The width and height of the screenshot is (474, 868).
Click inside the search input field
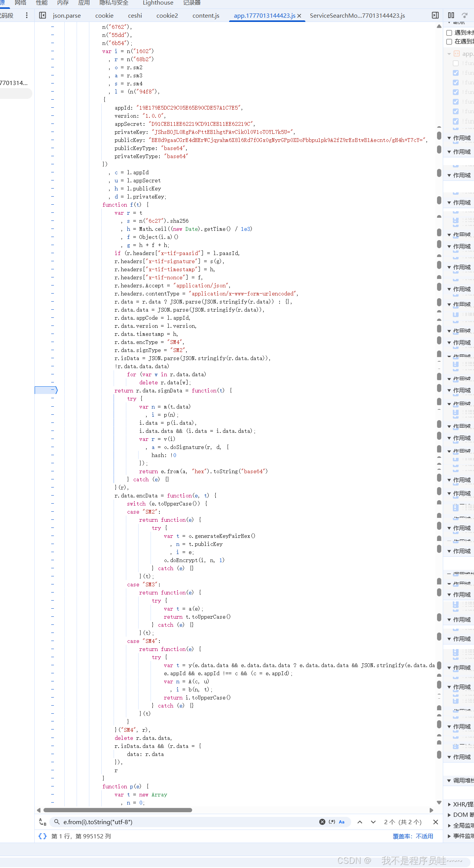(189, 822)
